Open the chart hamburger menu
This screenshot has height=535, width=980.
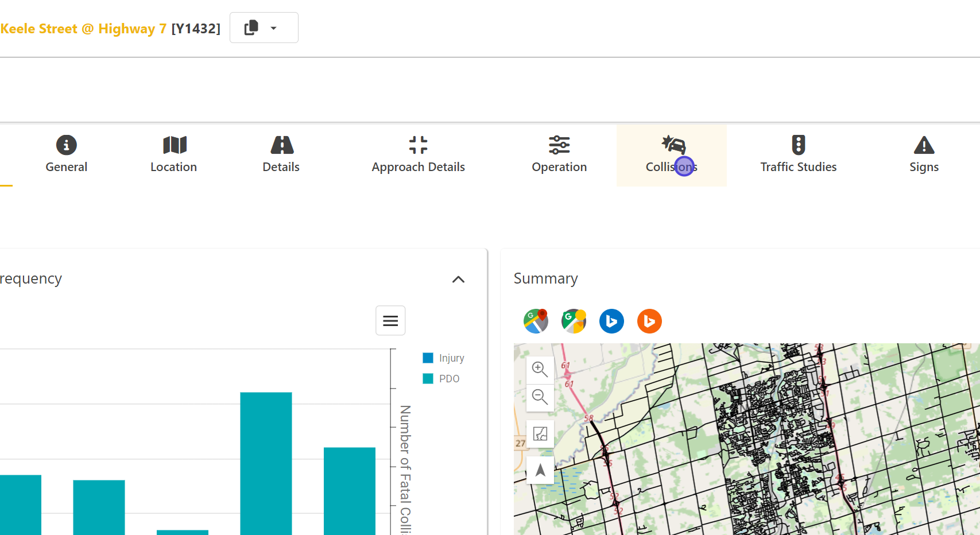tap(390, 321)
